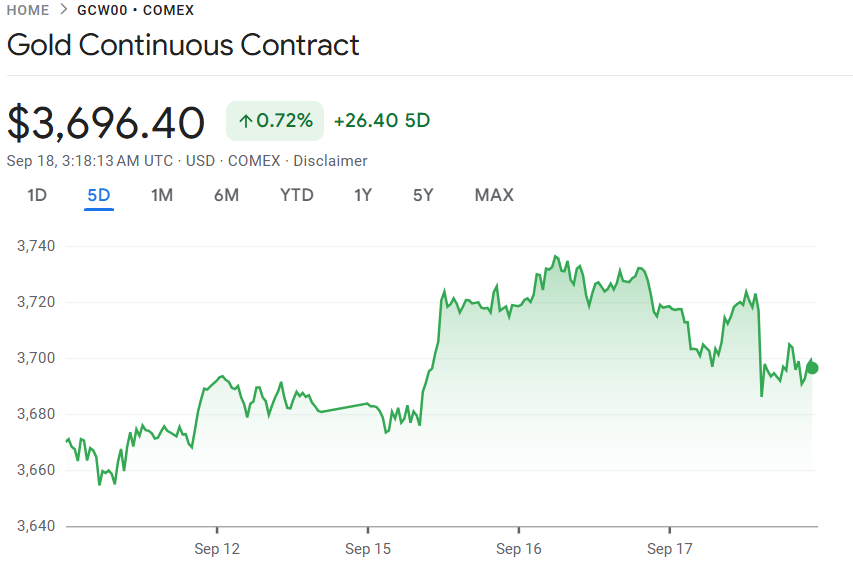
Task: Click the green dot at the chart line end
Action: point(812,368)
